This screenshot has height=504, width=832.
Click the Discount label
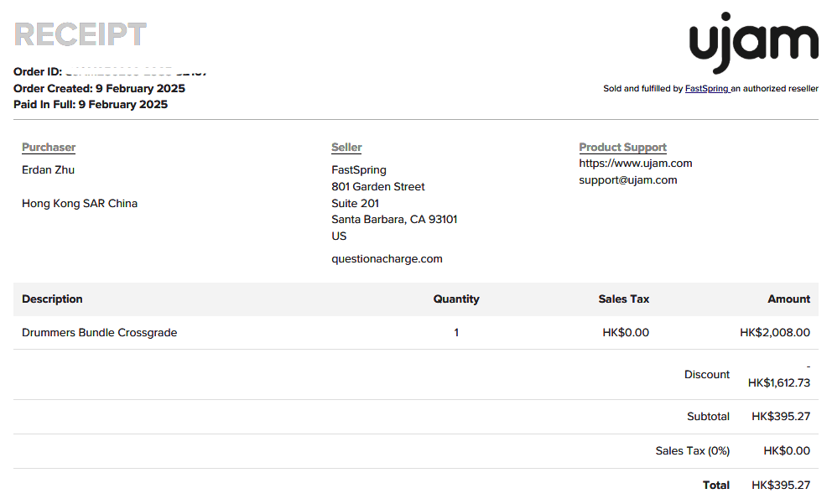click(x=707, y=375)
